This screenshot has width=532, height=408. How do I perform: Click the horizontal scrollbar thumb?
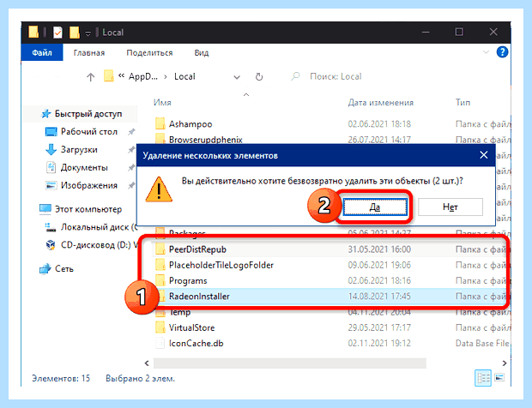pyautogui.click(x=290, y=363)
